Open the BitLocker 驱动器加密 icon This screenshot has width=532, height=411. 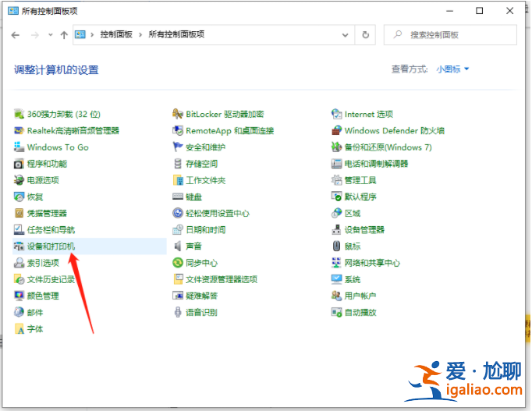178,114
